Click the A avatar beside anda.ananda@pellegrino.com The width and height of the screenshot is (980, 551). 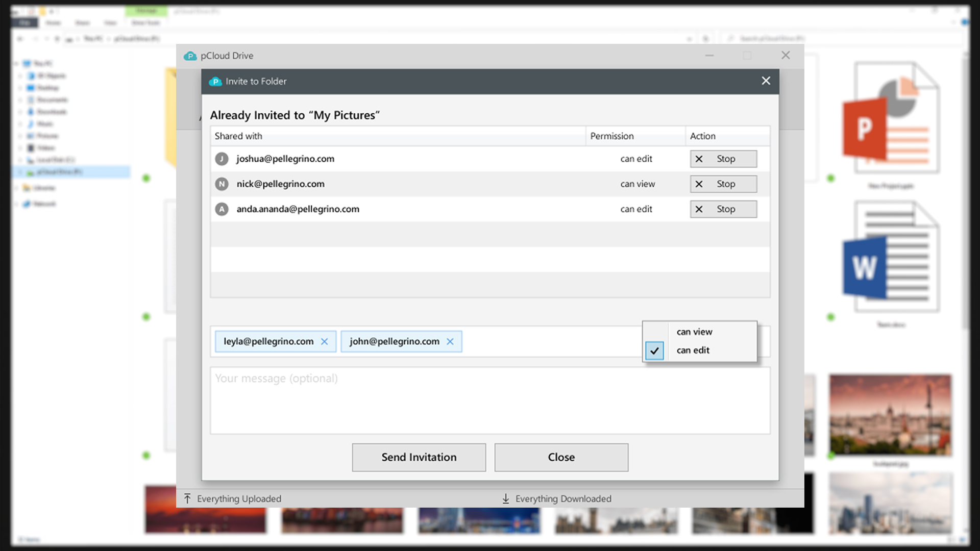point(222,209)
